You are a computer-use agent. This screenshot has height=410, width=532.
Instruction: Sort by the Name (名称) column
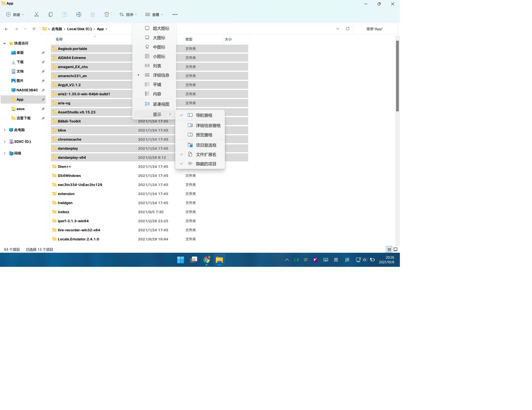tap(59, 39)
